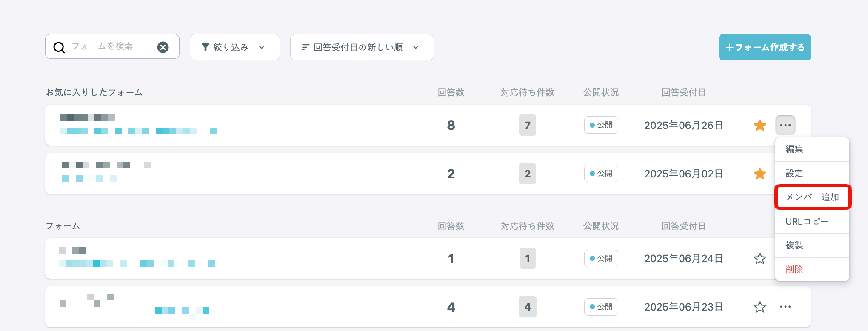The image size is (868, 331).
Task: Open the three-dot menu for the 2025年06月23日 form
Action: tap(785, 307)
